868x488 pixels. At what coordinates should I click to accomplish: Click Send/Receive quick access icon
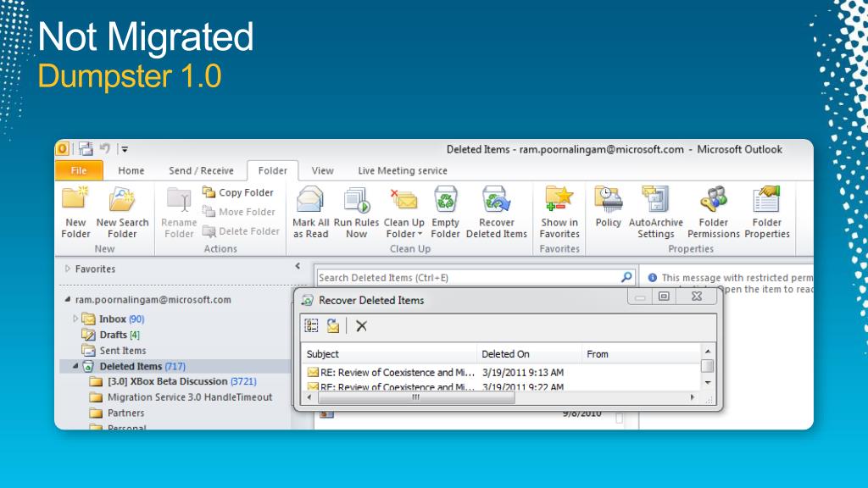(x=86, y=148)
